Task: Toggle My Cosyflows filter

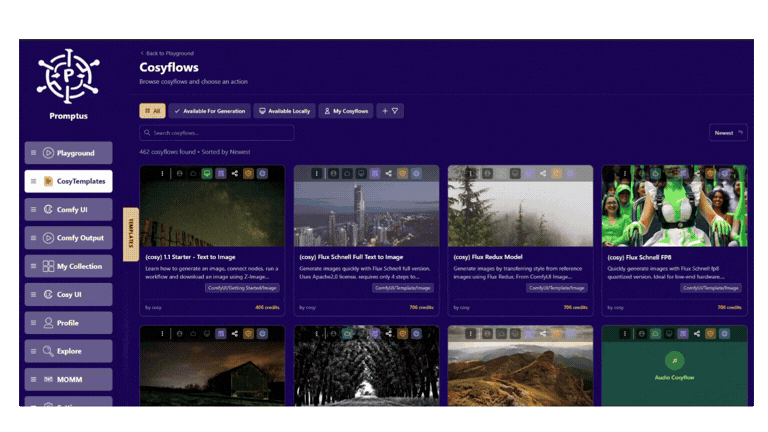Action: pos(346,111)
